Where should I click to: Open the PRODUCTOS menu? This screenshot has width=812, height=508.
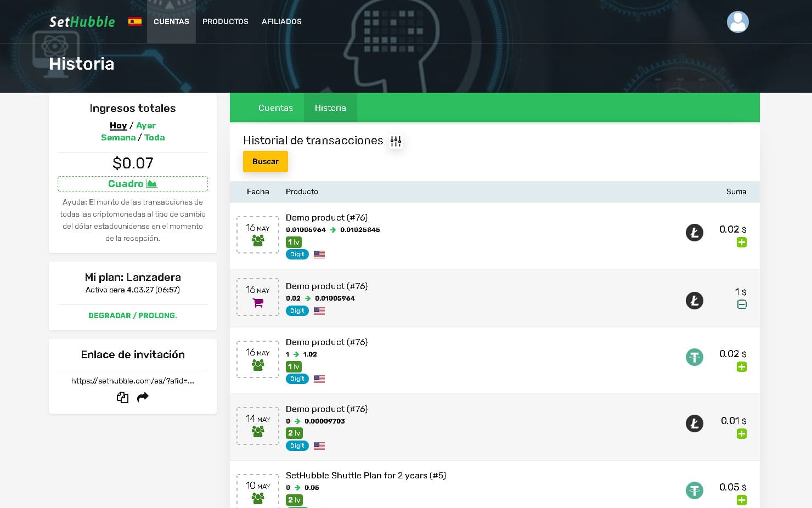[x=225, y=21]
